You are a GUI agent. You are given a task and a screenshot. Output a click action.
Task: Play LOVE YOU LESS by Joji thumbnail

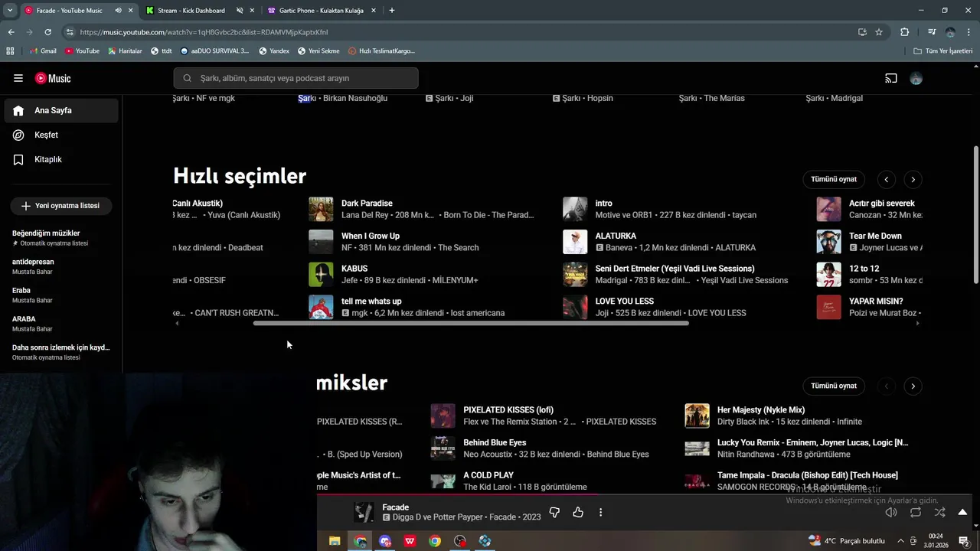pyautogui.click(x=575, y=307)
